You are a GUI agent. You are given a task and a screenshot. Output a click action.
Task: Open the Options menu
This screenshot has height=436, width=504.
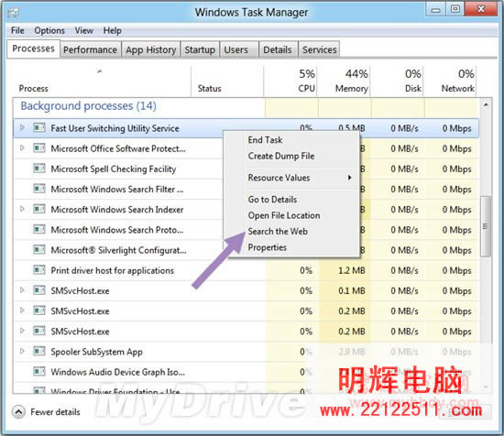click(x=49, y=30)
